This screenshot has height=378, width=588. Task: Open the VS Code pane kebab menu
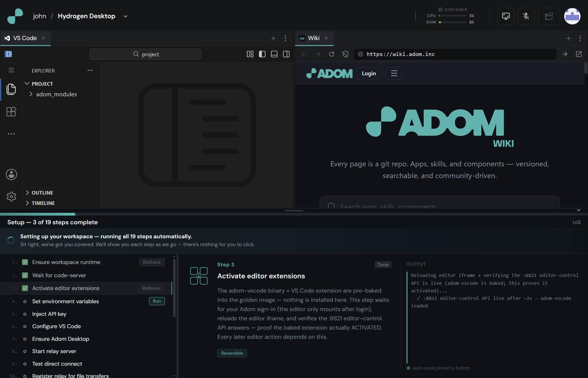point(285,38)
